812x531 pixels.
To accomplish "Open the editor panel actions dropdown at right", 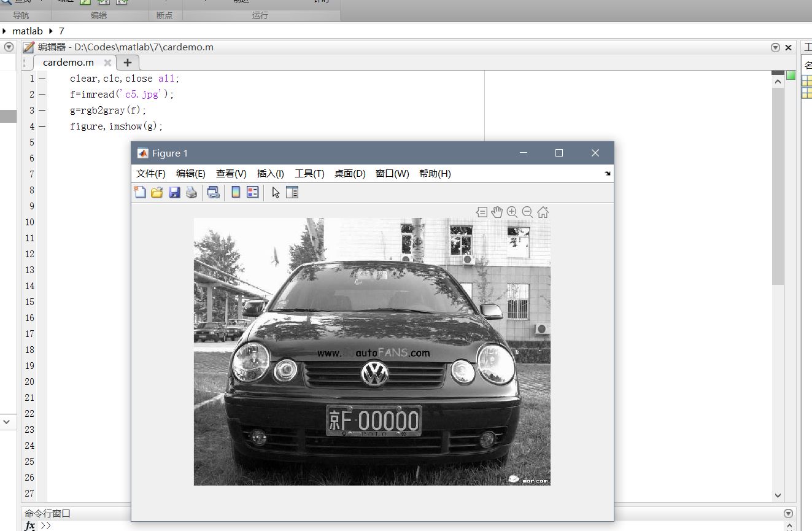I will [775, 47].
